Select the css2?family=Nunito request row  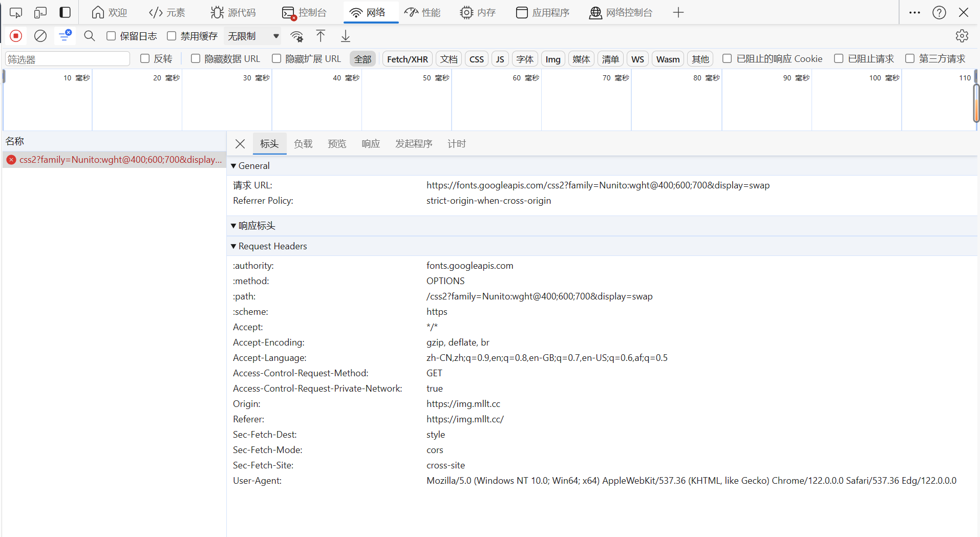(114, 160)
